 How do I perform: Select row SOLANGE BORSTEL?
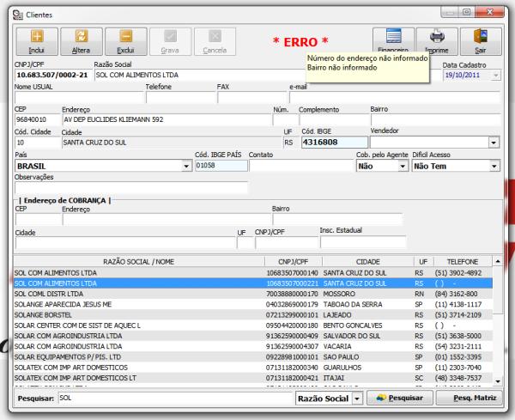point(252,315)
